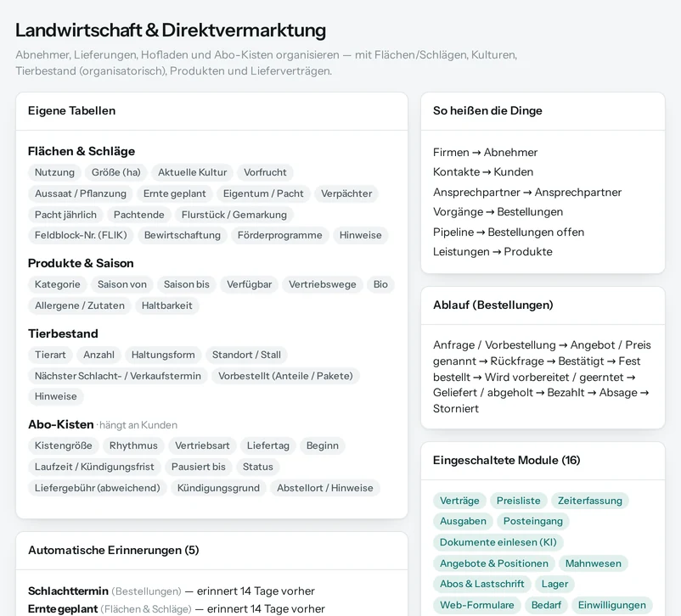This screenshot has width=681, height=616.
Task: Click the Vertriebswege chip
Action: pyautogui.click(x=323, y=284)
